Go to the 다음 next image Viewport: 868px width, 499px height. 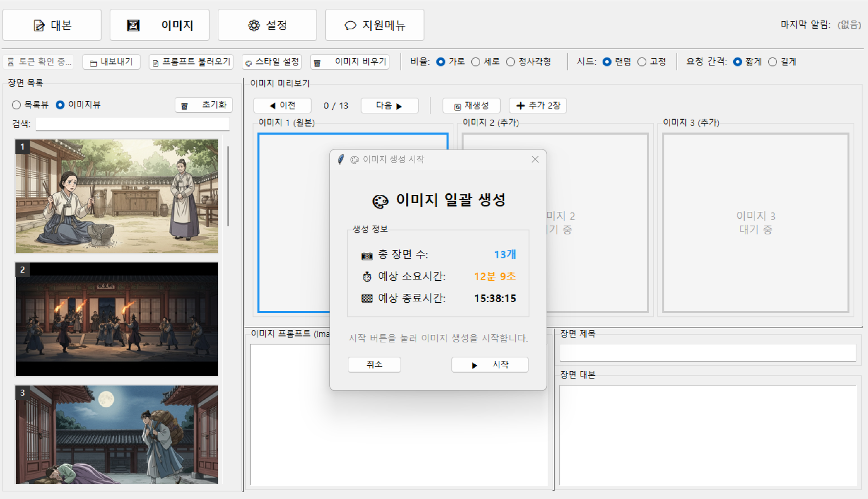pyautogui.click(x=389, y=105)
